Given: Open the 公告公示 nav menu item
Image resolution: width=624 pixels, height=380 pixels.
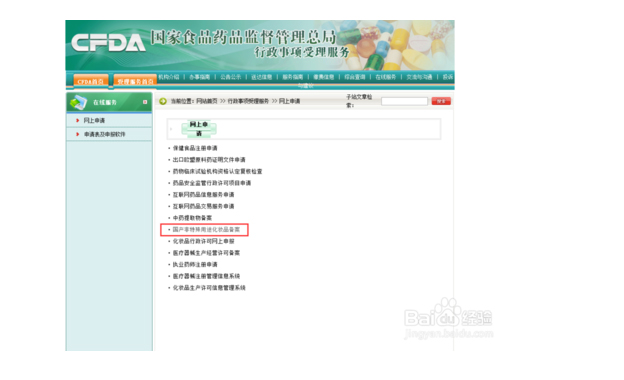Looking at the screenshot, I should click(x=230, y=77).
